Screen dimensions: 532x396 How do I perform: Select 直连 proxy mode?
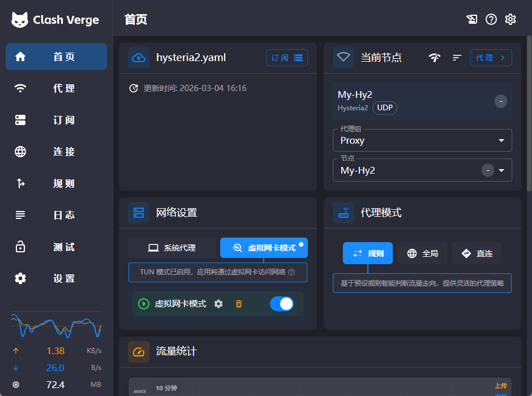tap(477, 253)
